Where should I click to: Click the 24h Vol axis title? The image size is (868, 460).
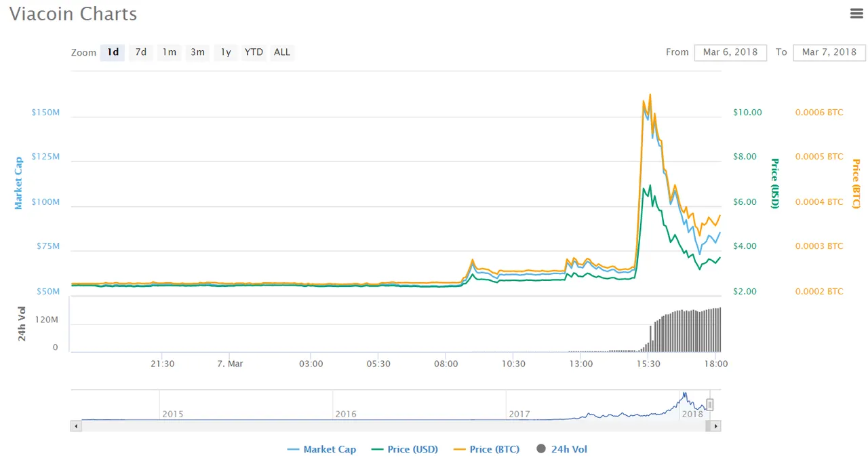[22, 324]
